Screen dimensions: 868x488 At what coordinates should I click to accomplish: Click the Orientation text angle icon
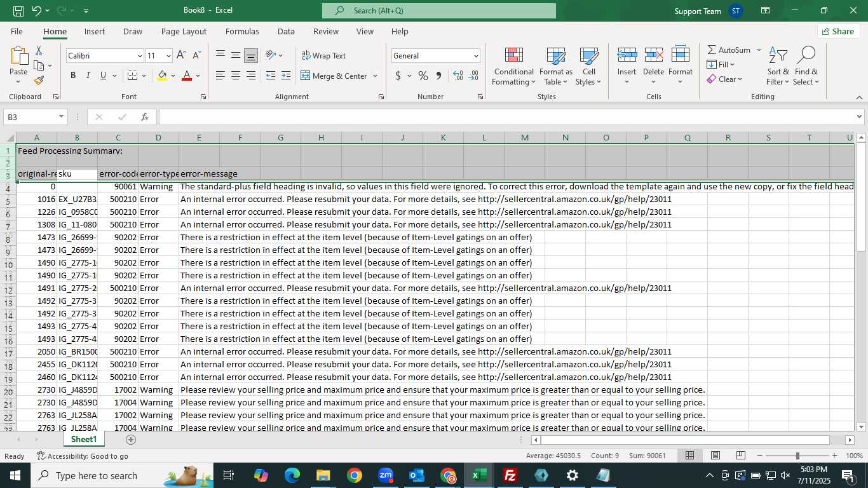click(x=270, y=55)
